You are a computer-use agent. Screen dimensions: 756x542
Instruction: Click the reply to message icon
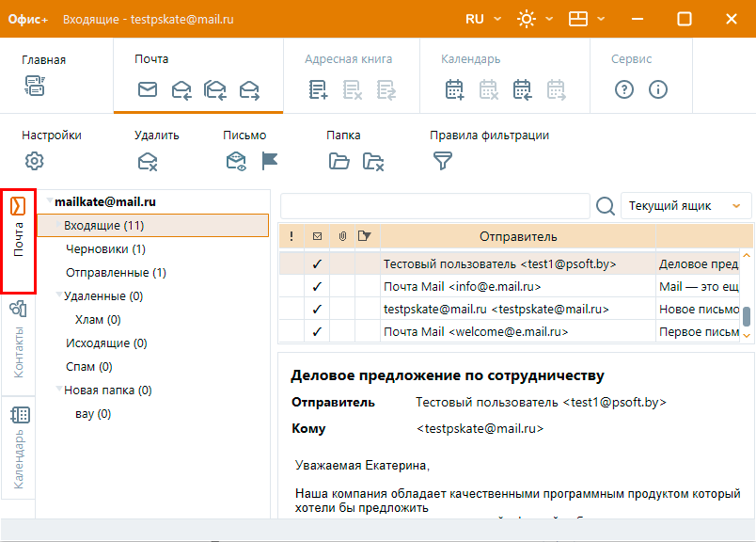coord(181,90)
